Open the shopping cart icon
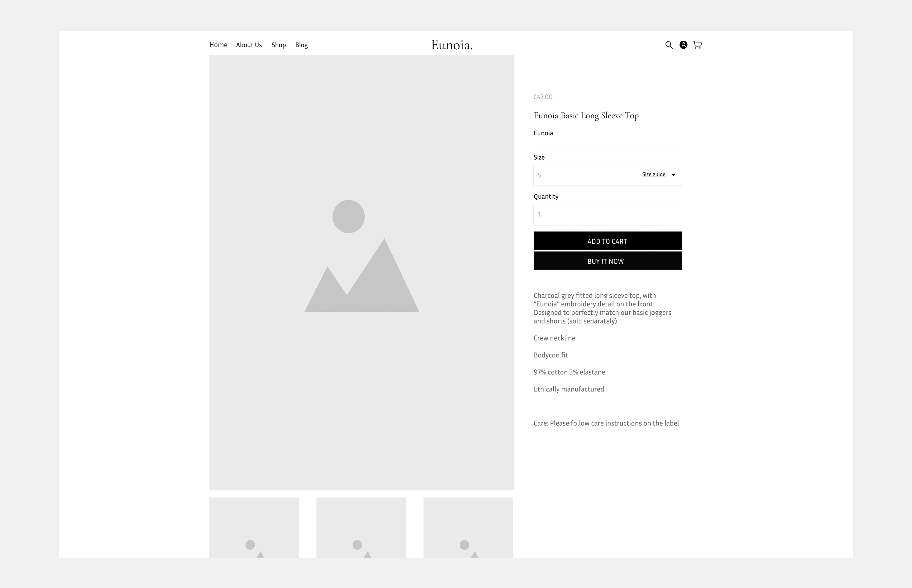 [697, 45]
